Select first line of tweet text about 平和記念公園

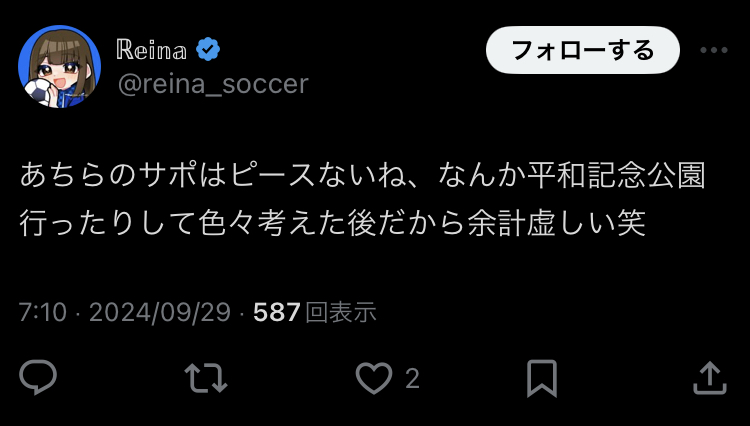click(x=363, y=175)
